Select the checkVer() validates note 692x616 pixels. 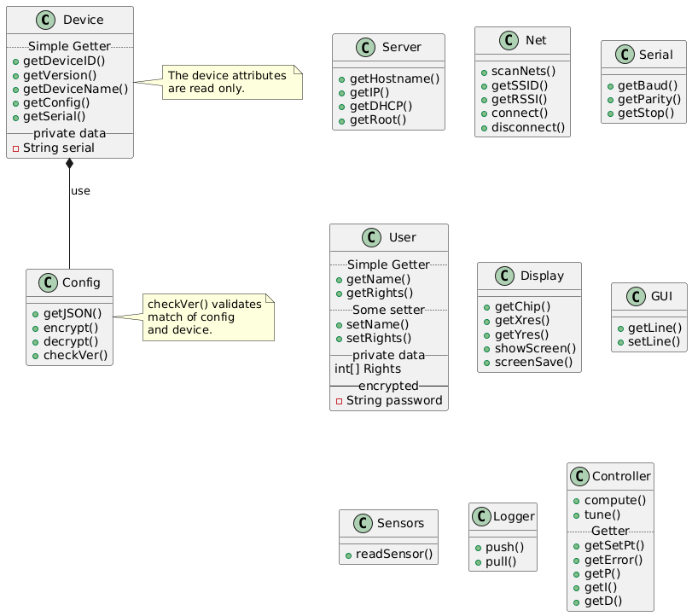[x=208, y=317]
